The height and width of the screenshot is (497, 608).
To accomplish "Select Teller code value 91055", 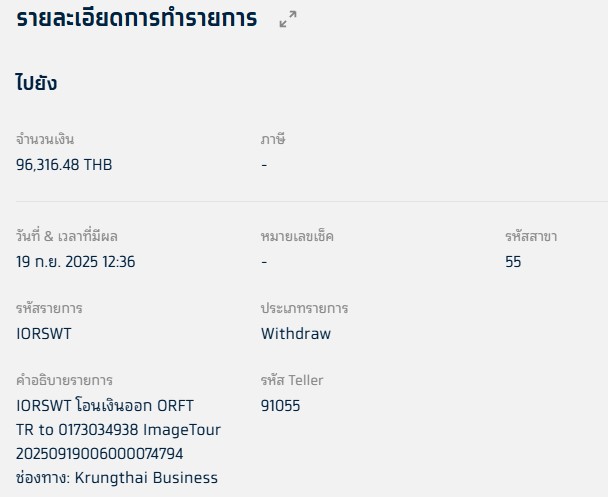I will click(281, 406).
